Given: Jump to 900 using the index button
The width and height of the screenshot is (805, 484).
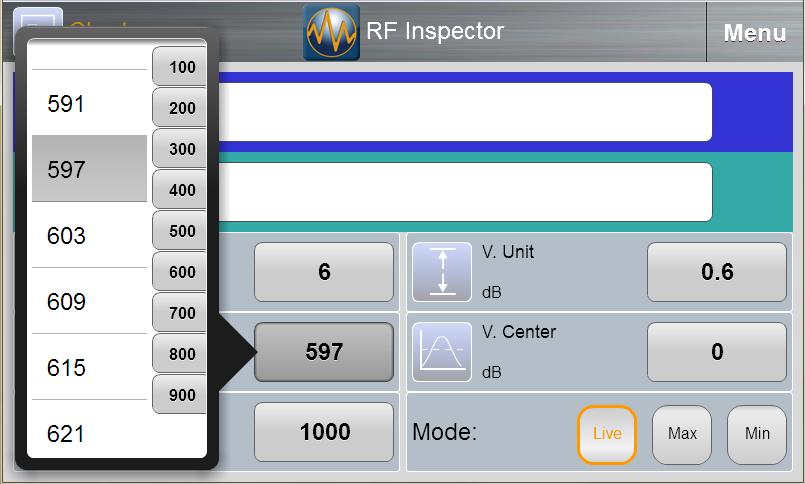Looking at the screenshot, I should pyautogui.click(x=181, y=395).
